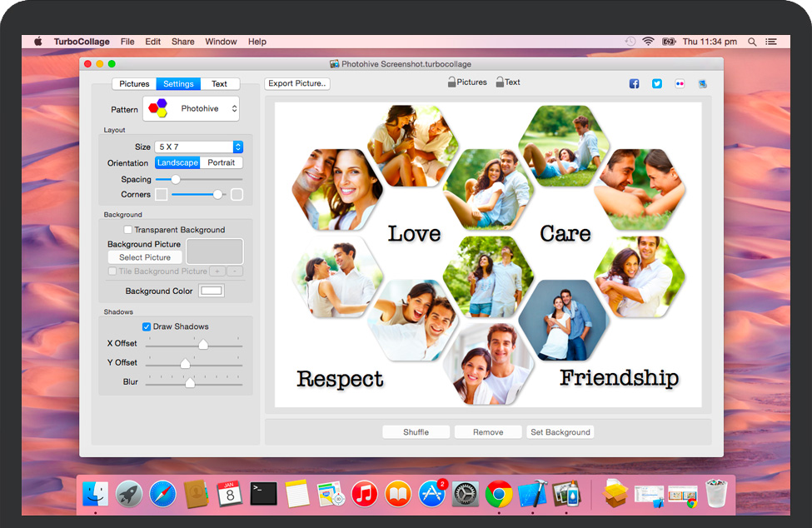Open Terminal from the dock
Viewport: 812px width, 528px height.
tap(263, 494)
